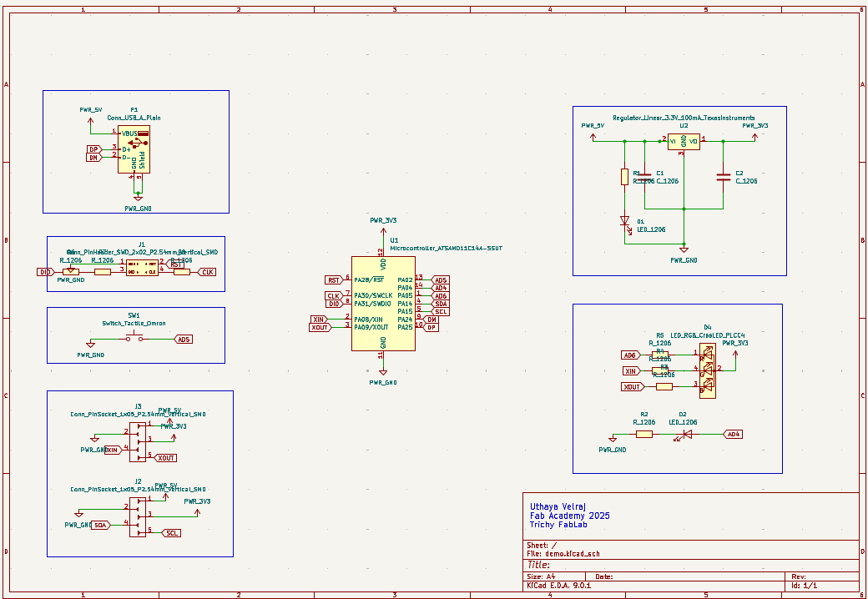Image resolution: width=868 pixels, height=599 pixels.
Task: Click the 'Title:' field in title block
Action: click(x=538, y=565)
